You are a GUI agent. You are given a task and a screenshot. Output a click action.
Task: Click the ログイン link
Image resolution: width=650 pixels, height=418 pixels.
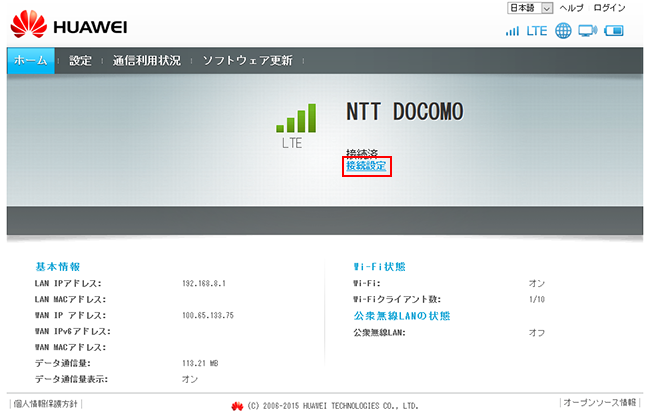tap(609, 8)
